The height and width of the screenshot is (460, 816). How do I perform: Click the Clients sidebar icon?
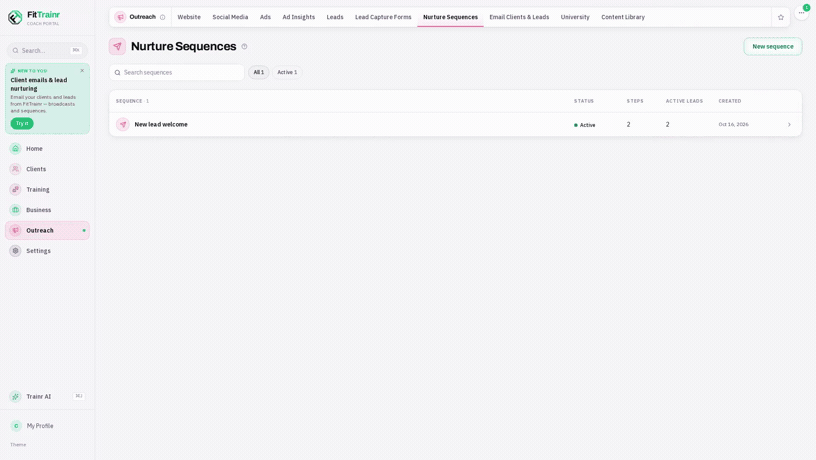pyautogui.click(x=16, y=169)
